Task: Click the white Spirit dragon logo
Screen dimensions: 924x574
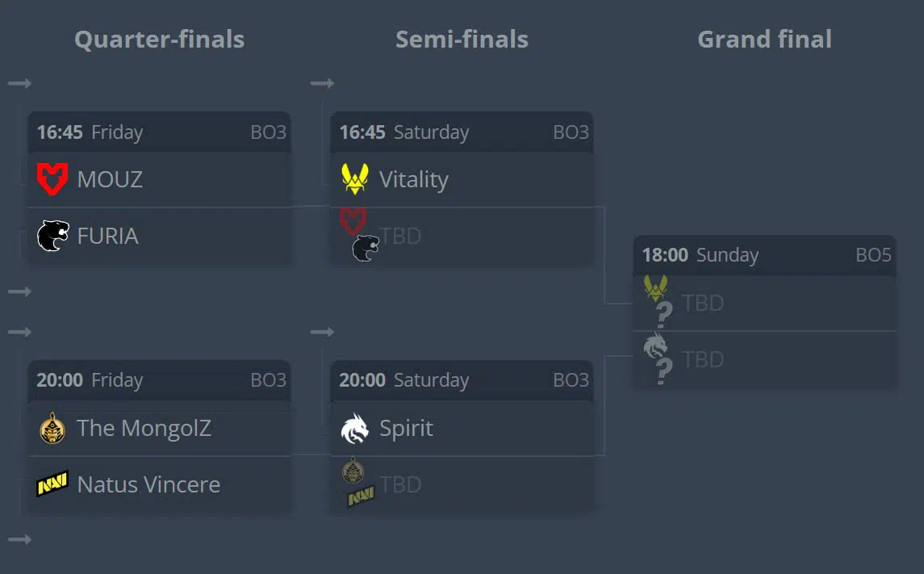Action: coord(355,429)
